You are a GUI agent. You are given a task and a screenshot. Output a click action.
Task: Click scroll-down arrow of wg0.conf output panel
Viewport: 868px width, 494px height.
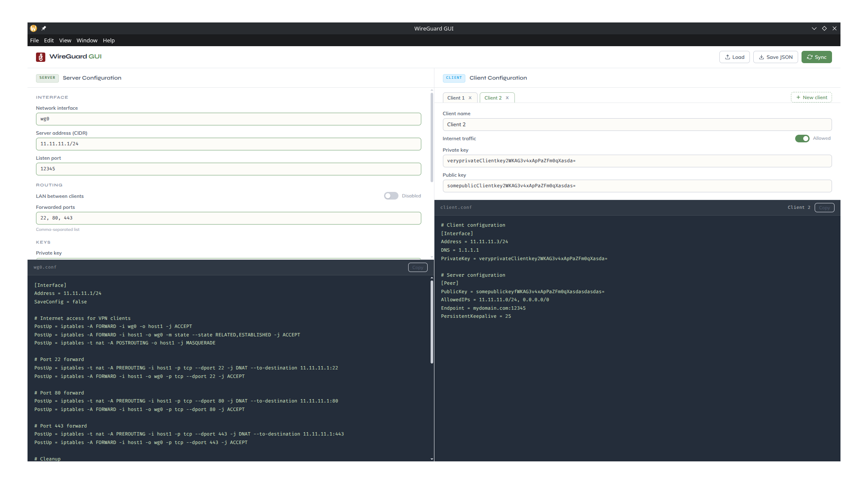pyautogui.click(x=431, y=459)
